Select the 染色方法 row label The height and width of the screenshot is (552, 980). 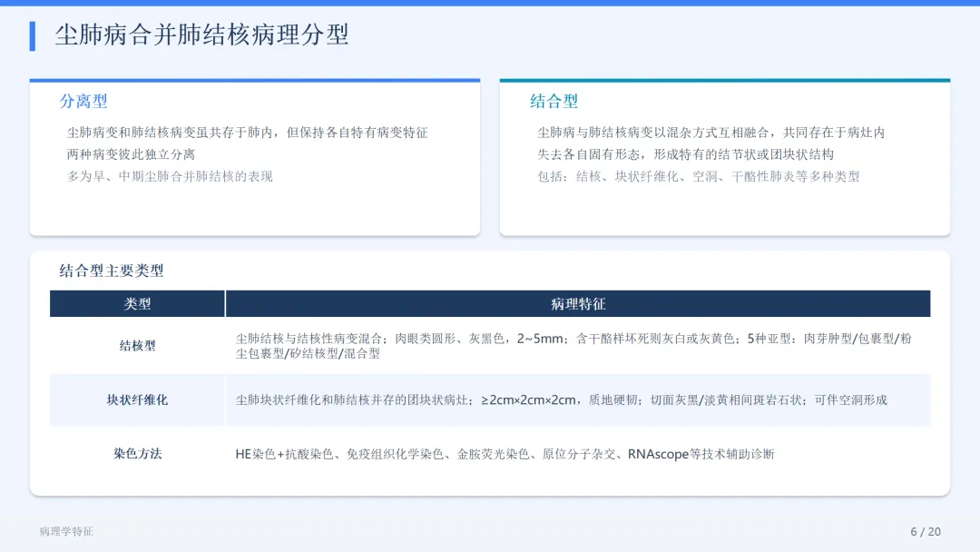pyautogui.click(x=138, y=454)
